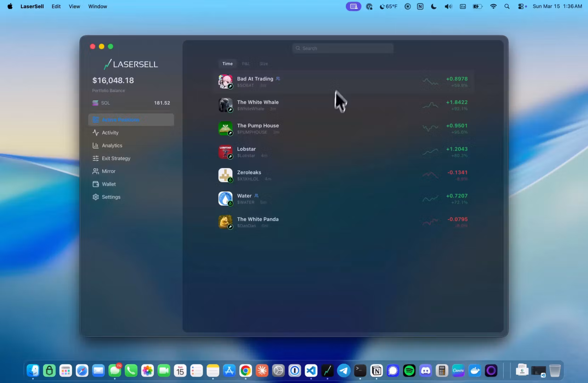Click the Mirror people icon

click(96, 171)
